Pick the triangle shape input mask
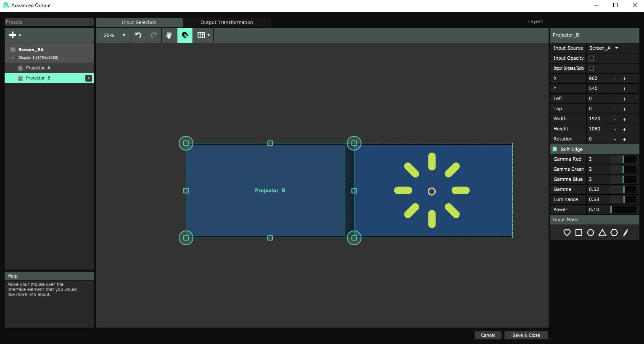This screenshot has height=344, width=644. (602, 233)
